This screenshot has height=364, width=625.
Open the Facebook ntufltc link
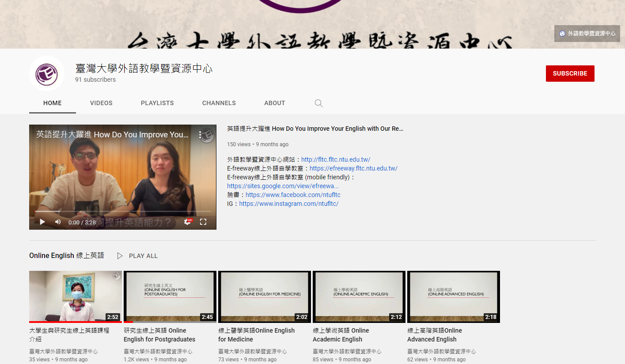tap(293, 195)
